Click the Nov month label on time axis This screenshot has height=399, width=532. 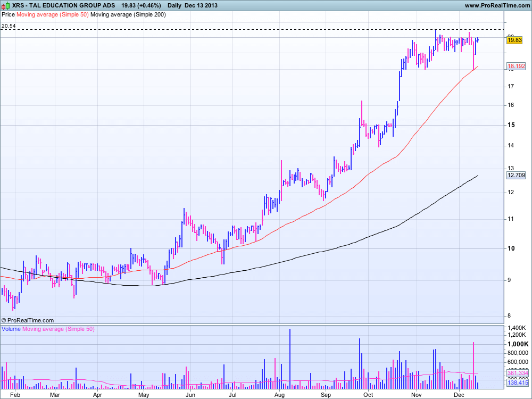click(x=417, y=395)
